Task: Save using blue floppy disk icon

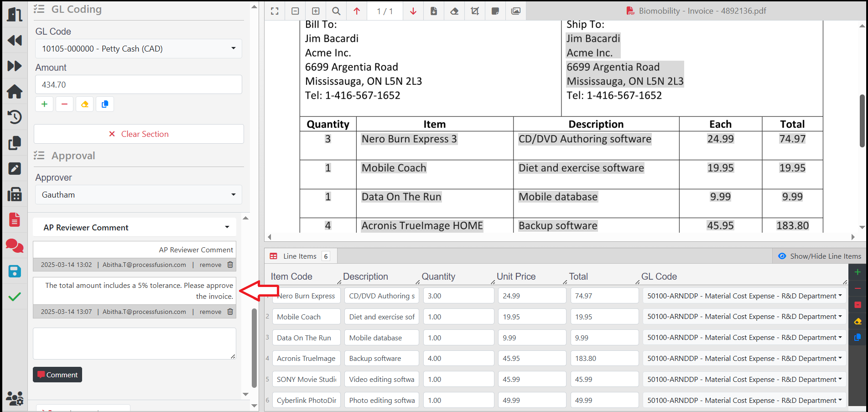Action: click(15, 271)
